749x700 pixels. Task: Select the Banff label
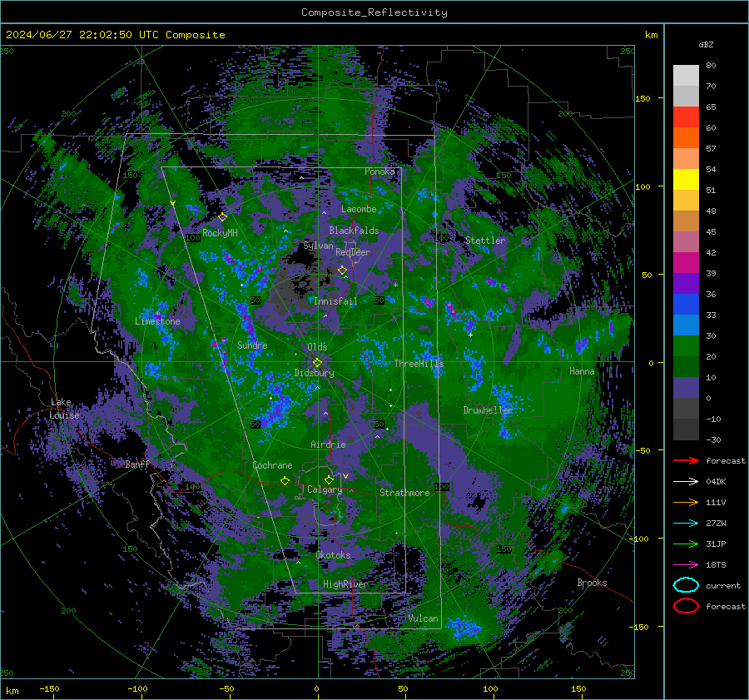pyautogui.click(x=137, y=464)
